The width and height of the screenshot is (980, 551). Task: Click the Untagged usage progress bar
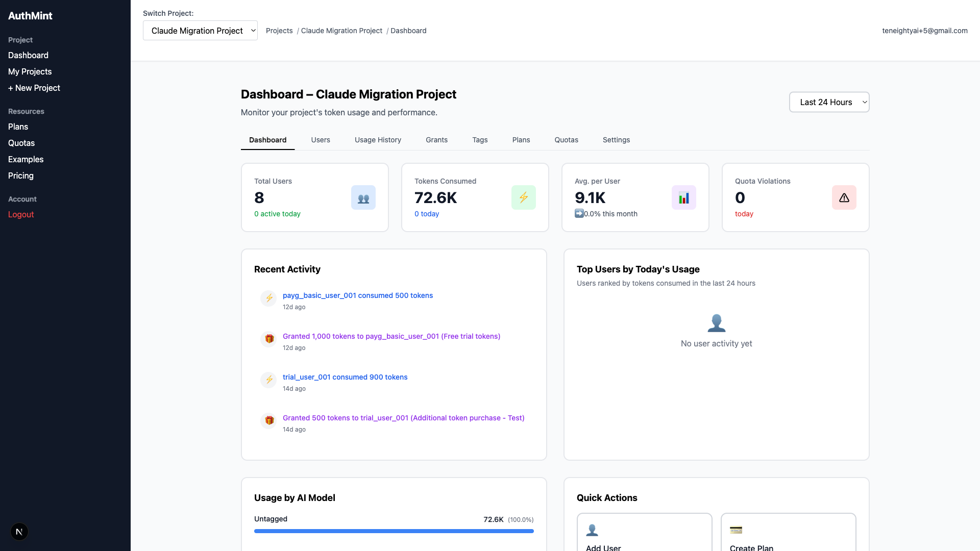click(394, 531)
